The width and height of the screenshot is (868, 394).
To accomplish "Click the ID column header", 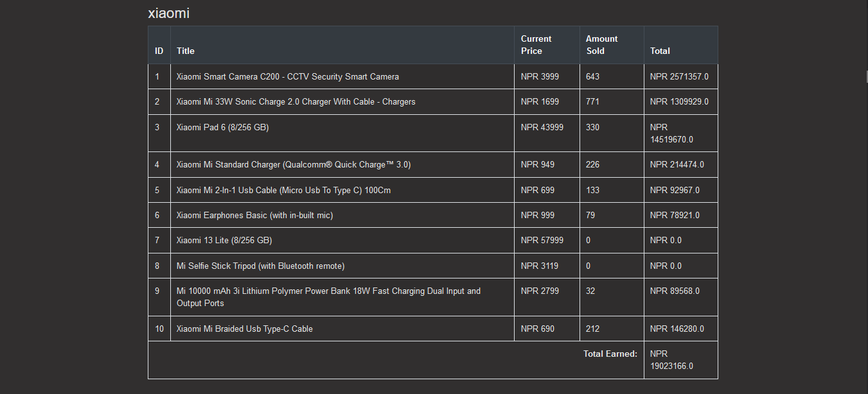I will click(159, 51).
